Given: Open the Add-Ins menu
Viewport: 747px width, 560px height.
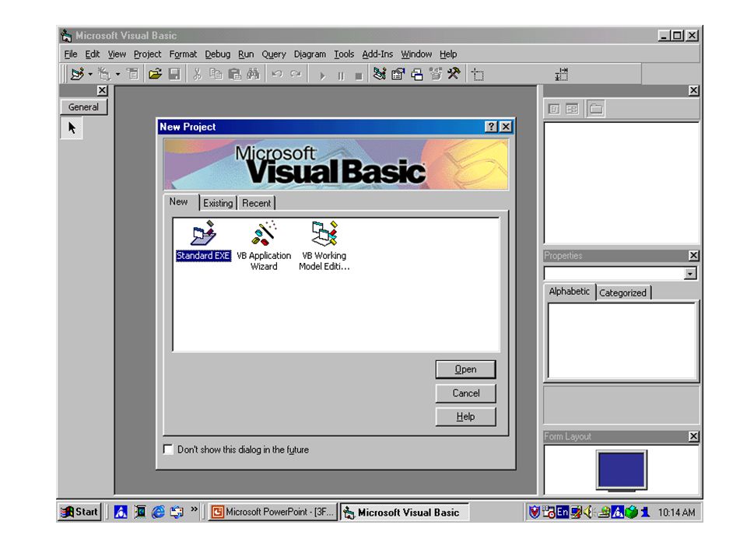Looking at the screenshot, I should pos(377,54).
